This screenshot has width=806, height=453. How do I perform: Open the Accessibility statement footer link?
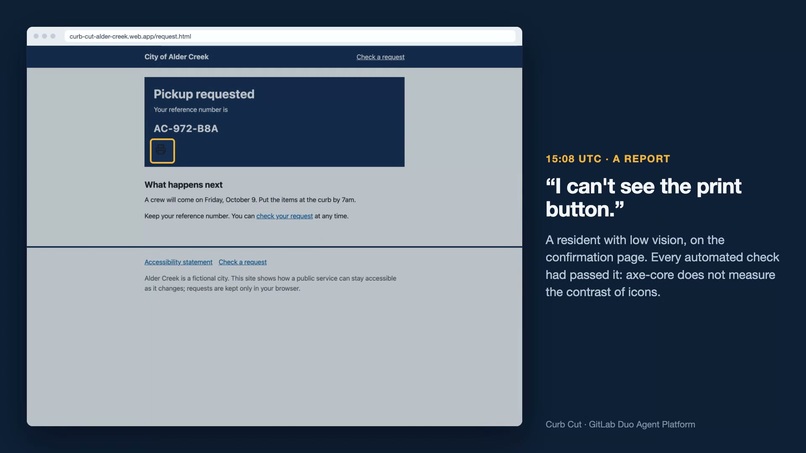[x=178, y=262]
